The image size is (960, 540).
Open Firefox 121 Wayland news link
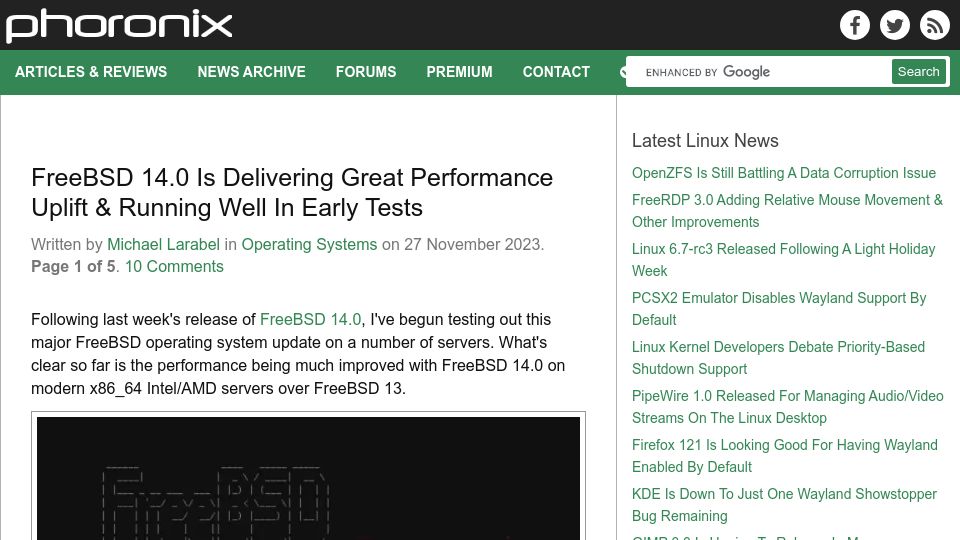tap(784, 456)
